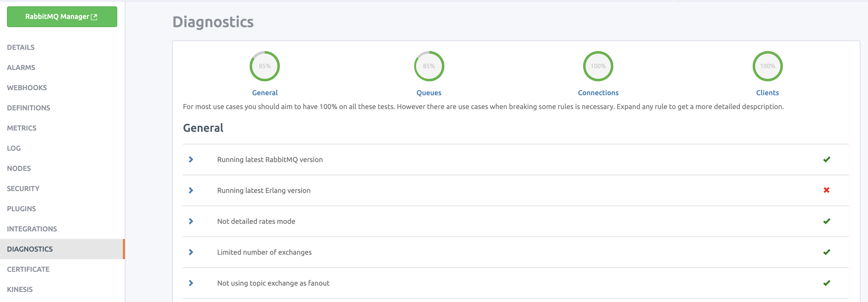868x302 pixels.
Task: Select WEBHOOKS sidebar item
Action: click(x=27, y=88)
